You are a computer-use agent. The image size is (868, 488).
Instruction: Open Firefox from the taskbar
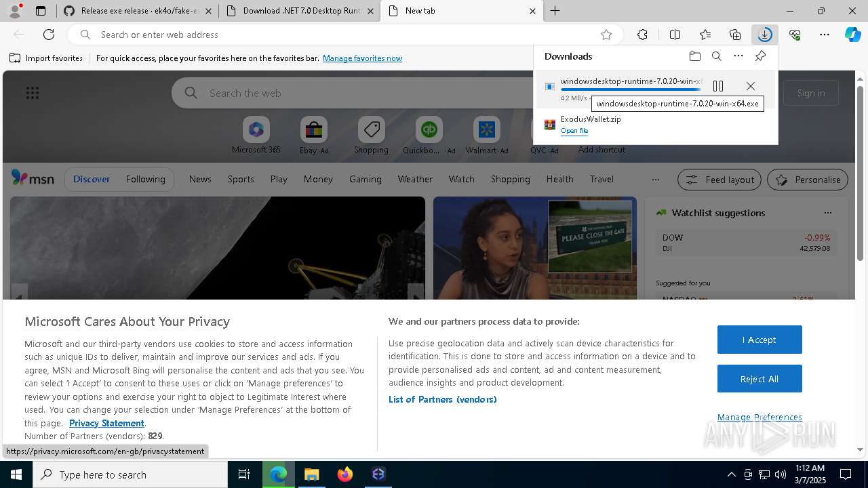(x=345, y=474)
